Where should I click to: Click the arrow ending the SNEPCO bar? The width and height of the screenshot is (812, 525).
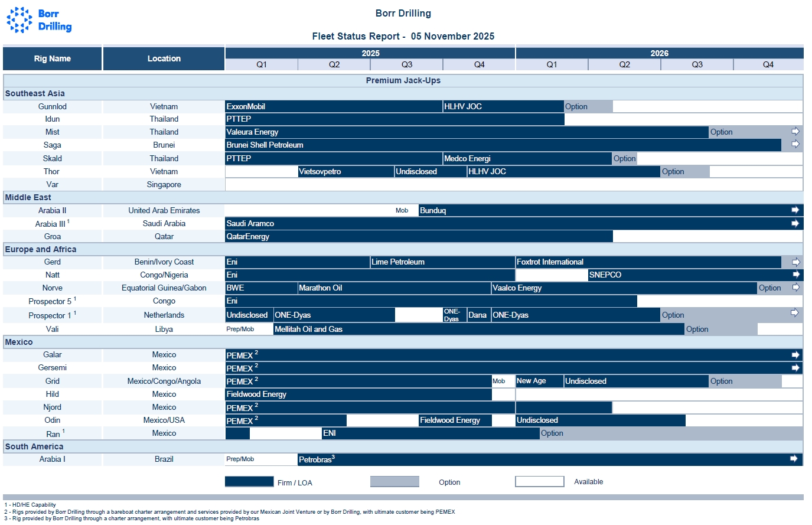[795, 275]
